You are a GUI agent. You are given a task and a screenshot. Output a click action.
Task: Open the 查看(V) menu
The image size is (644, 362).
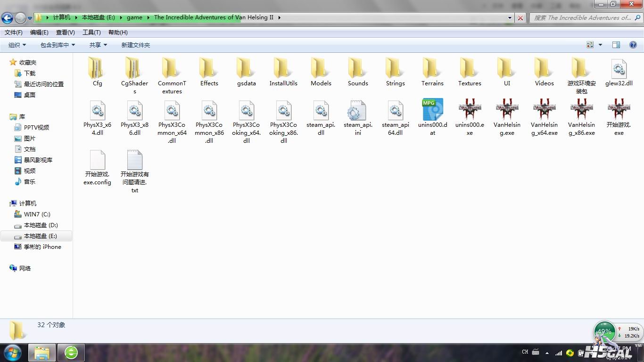65,33
